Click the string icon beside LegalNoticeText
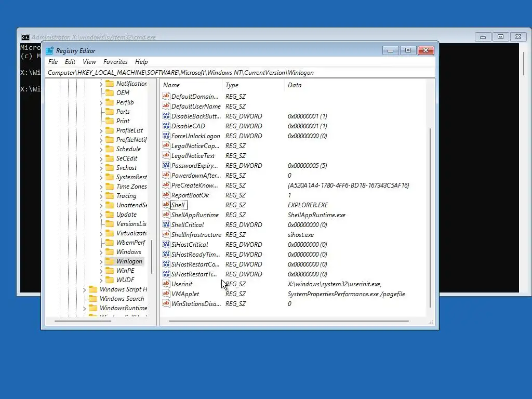 (166, 155)
